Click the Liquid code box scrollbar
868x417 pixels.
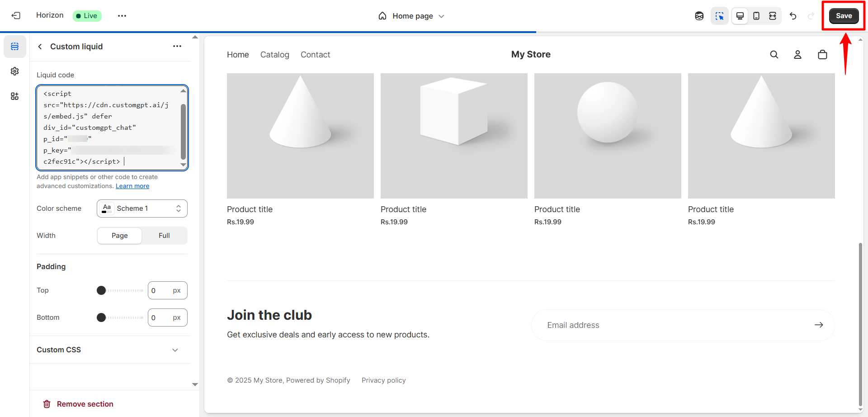coord(183,131)
